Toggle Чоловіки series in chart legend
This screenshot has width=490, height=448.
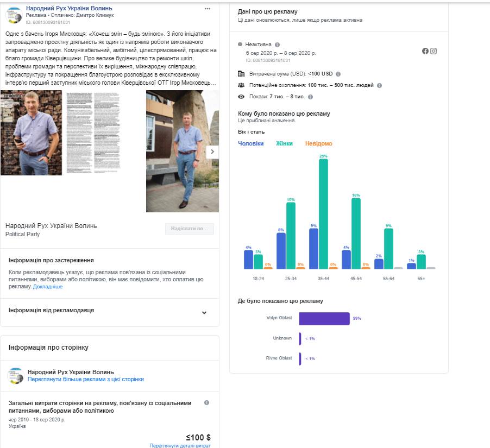(251, 143)
